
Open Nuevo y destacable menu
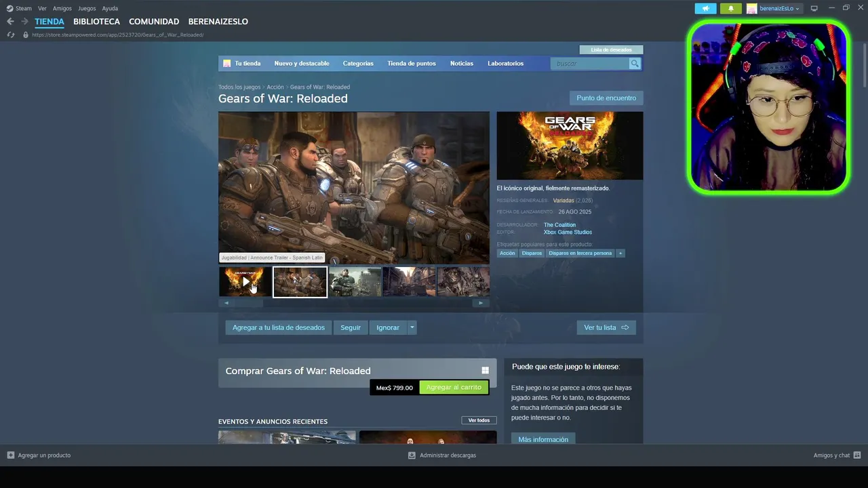pyautogui.click(x=302, y=64)
